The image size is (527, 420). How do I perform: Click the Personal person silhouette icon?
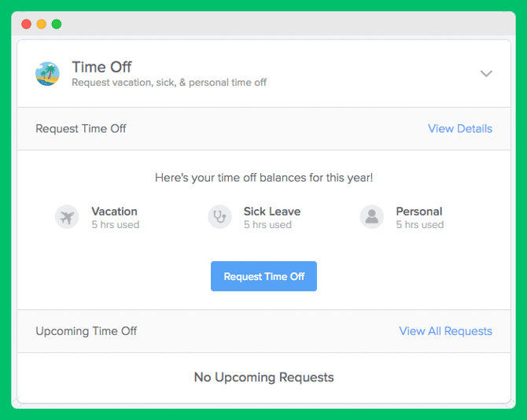coord(372,217)
